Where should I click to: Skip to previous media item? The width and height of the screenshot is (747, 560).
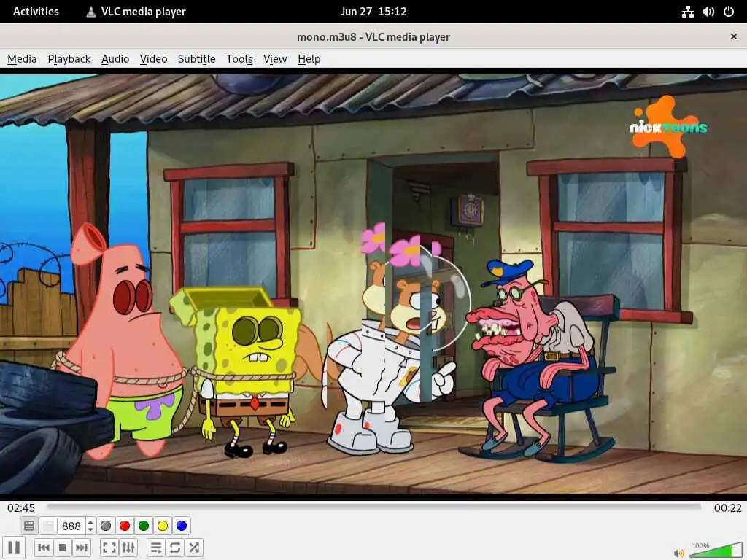pos(43,548)
